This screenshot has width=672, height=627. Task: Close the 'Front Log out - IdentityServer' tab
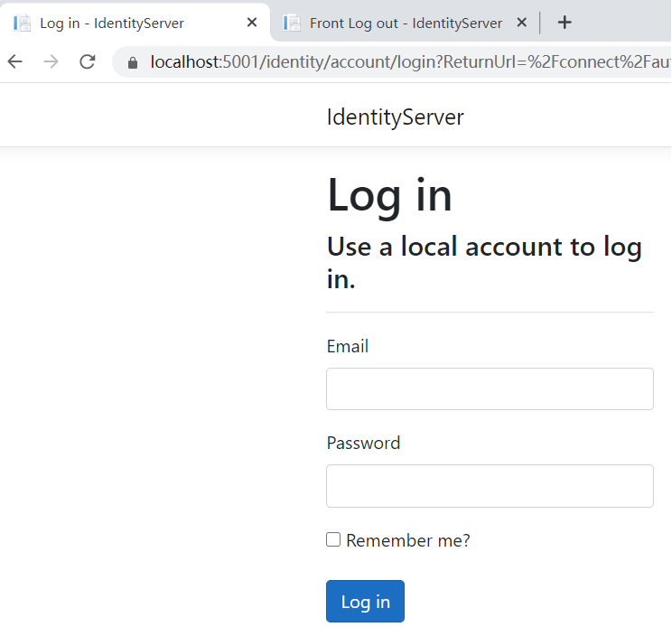(x=521, y=23)
